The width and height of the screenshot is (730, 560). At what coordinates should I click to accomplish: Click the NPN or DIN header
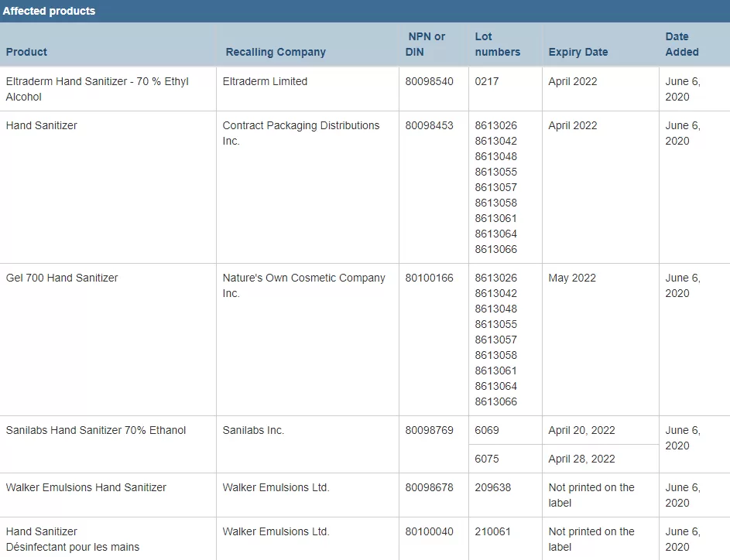point(425,44)
